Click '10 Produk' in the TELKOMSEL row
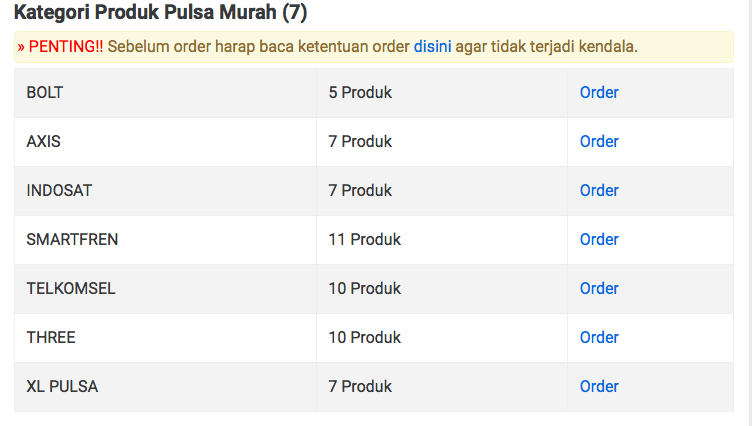752x426 pixels. [364, 288]
